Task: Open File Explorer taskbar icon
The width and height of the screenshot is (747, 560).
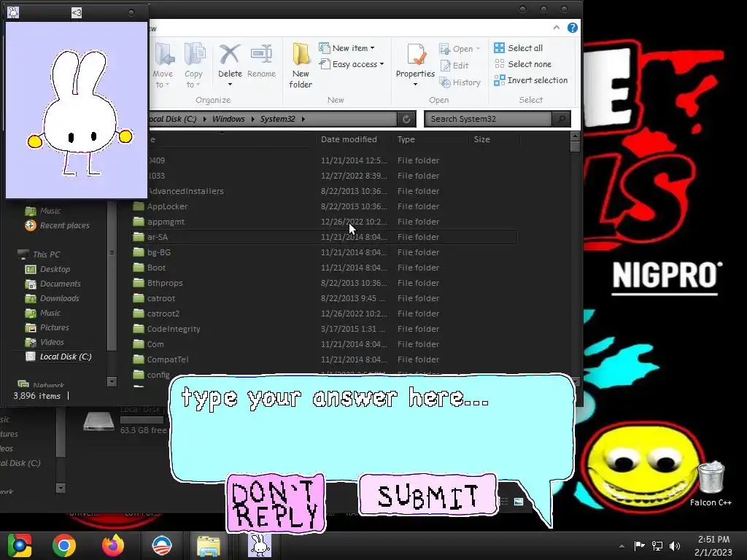Action: point(209,545)
